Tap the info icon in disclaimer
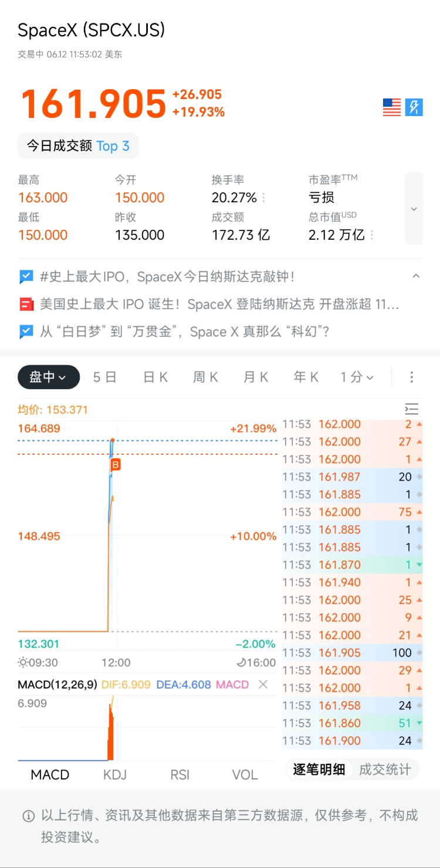This screenshot has width=440, height=868. tap(28, 816)
